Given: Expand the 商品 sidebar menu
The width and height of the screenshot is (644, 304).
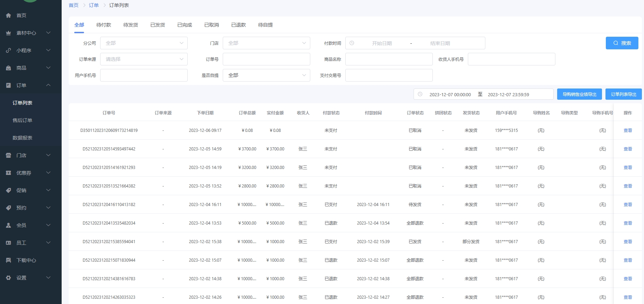Looking at the screenshot, I should coord(48,68).
